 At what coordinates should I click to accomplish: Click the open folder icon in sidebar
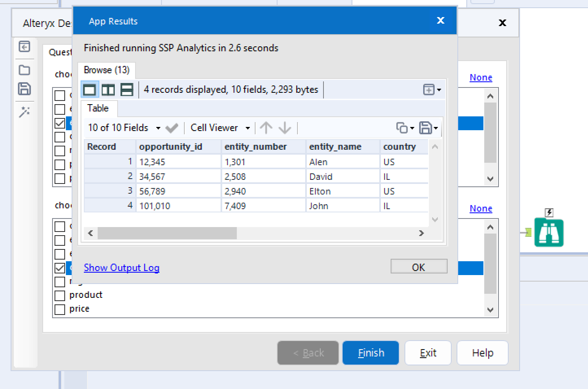click(24, 70)
